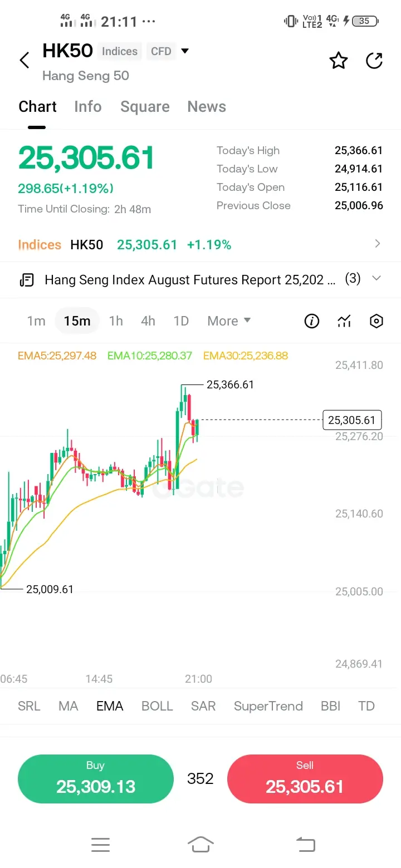
Task: Tap the Indices tag label
Action: click(x=120, y=51)
